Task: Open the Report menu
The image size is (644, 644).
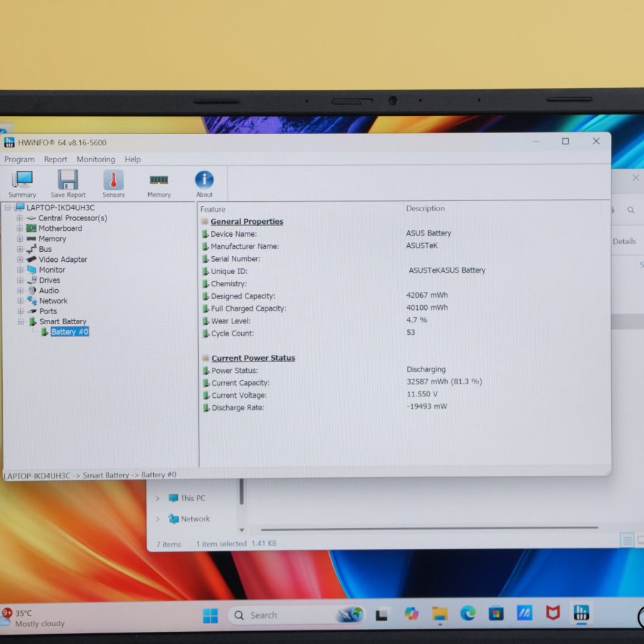Action: coord(55,159)
